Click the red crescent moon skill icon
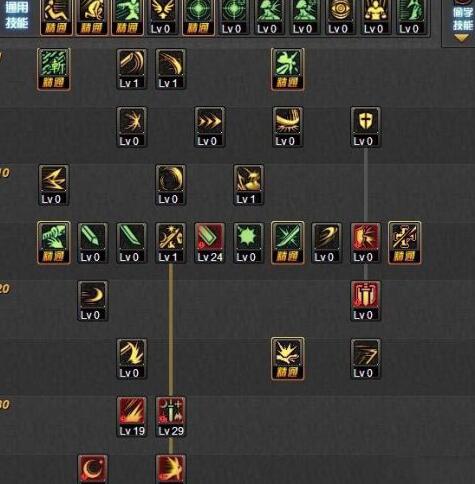The image size is (475, 484). point(93,469)
